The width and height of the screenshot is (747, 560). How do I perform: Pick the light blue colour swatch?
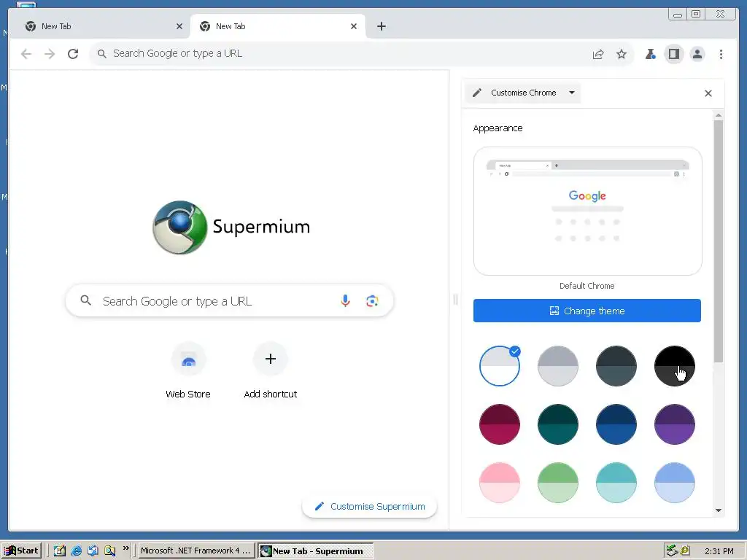[675, 483]
